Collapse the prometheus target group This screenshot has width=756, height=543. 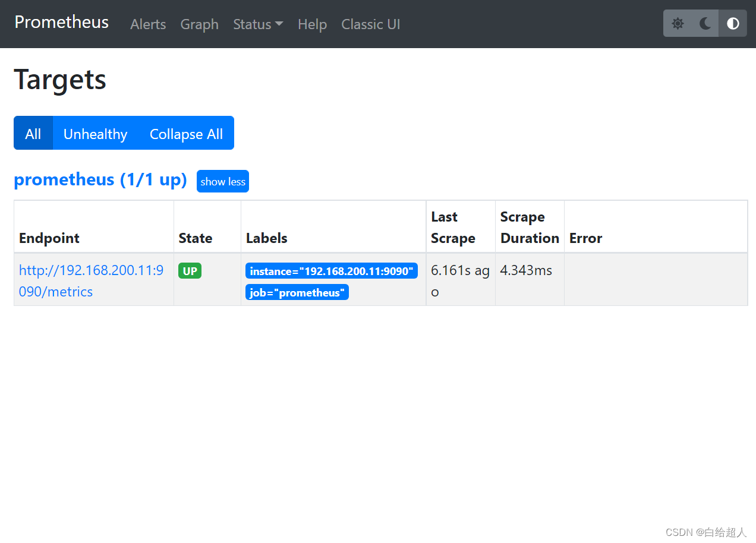222,181
